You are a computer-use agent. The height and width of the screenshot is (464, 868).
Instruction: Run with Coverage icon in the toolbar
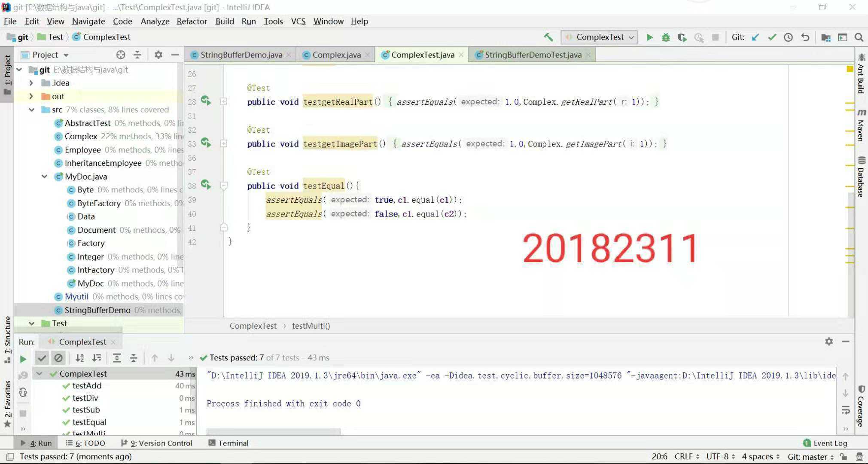682,37
